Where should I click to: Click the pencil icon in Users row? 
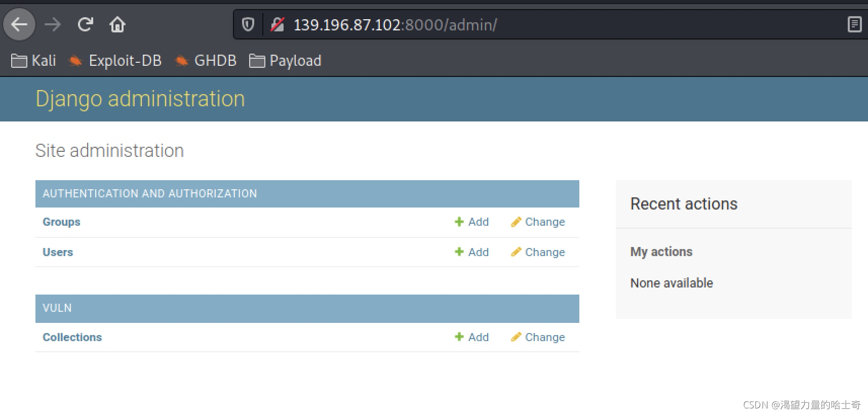(516, 252)
